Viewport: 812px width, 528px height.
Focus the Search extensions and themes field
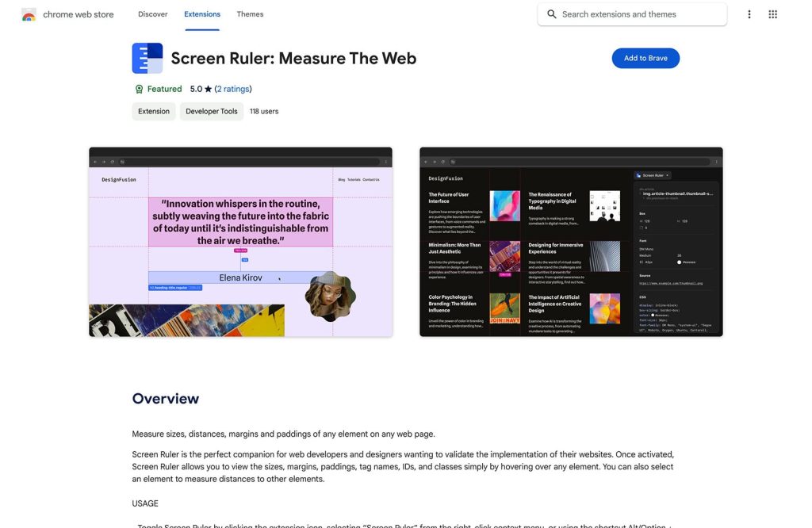pos(632,14)
